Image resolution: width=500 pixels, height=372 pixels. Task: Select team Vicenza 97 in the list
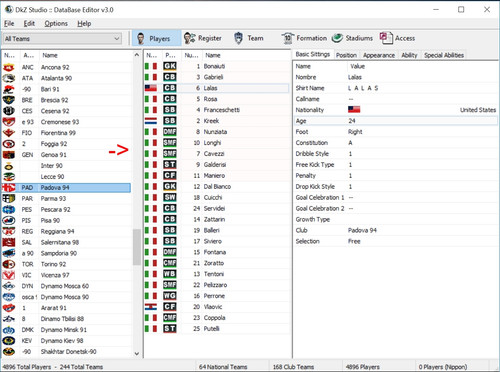(x=66, y=275)
